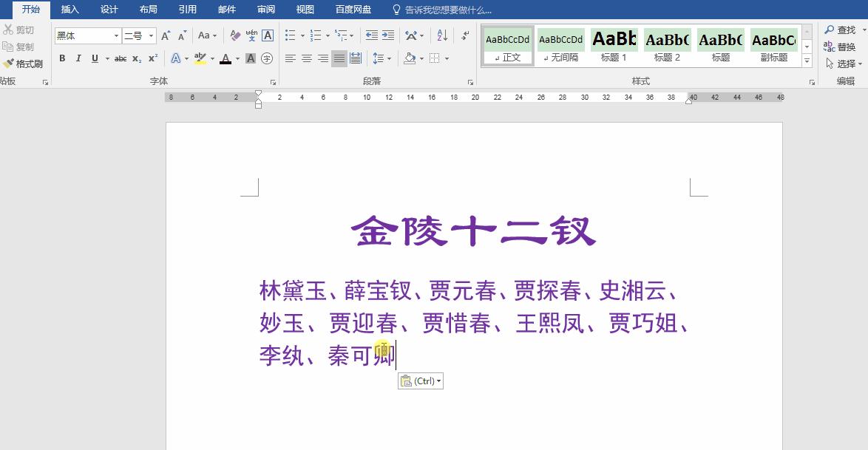Enable center text alignment
The width and height of the screenshot is (868, 450).
[x=305, y=58]
